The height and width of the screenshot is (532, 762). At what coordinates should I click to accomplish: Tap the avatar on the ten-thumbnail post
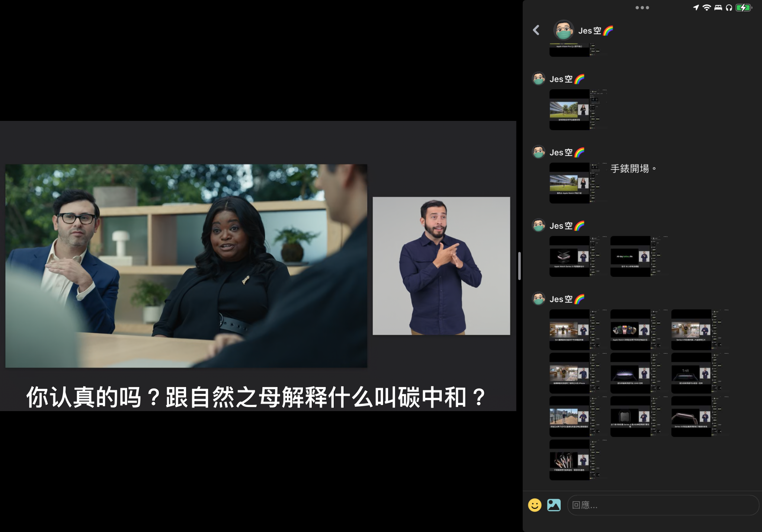click(x=538, y=299)
